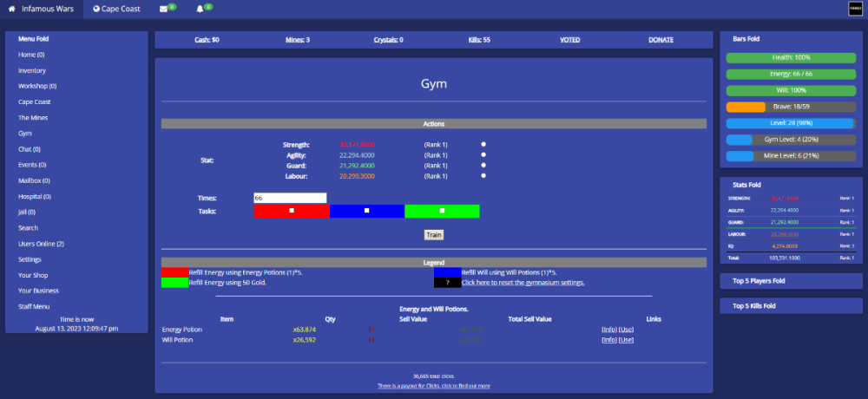Collapse the Menu Fold panel header
Viewport: 868px width, 399px height.
coord(34,39)
